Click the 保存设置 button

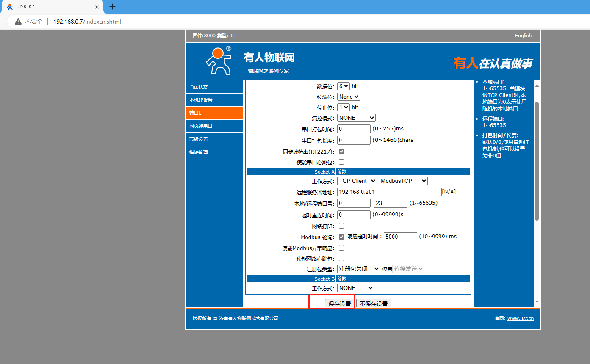point(340,303)
